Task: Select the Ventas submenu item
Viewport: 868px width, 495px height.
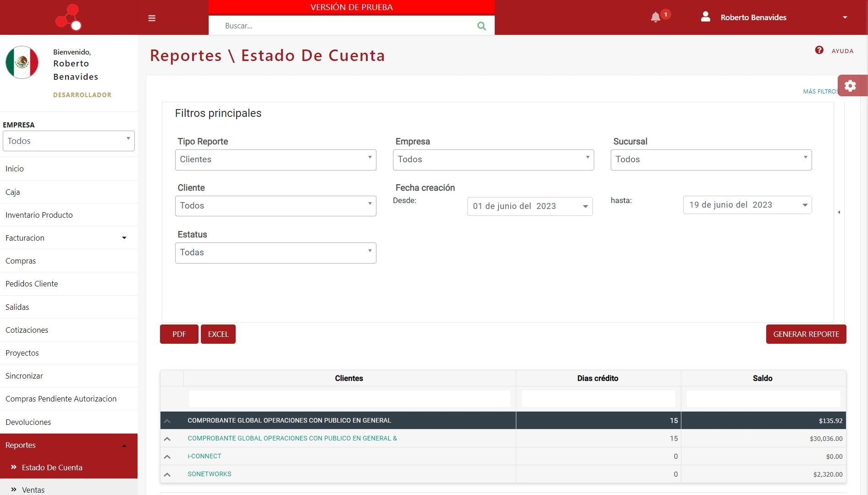Action: tap(69, 489)
